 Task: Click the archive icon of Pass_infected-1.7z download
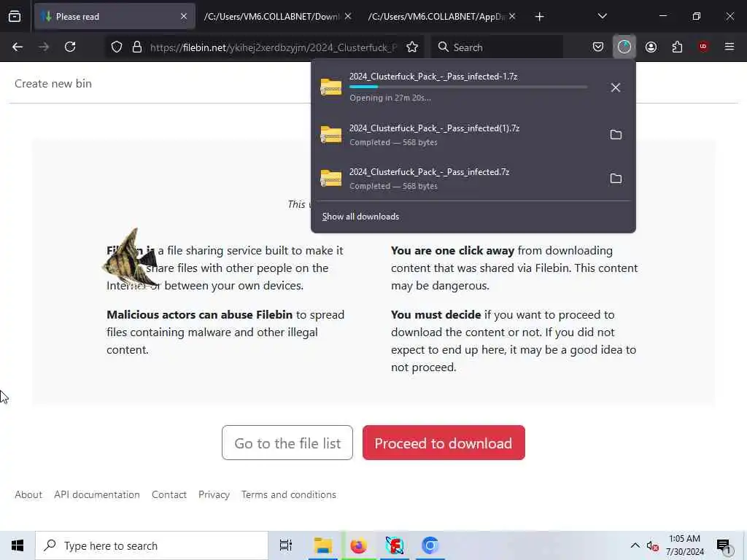330,87
